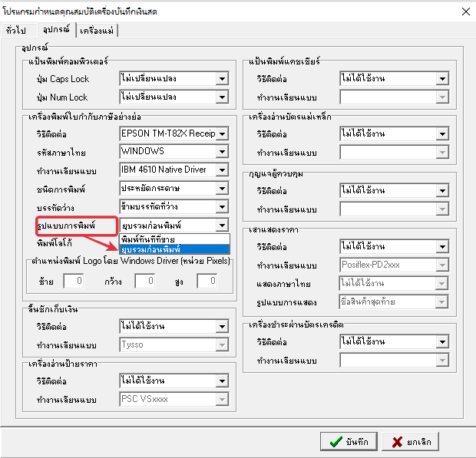Expand the ลิ้นชักเก็บเงิน วิธีติดต่อ dropdown
The width and height of the screenshot is (476, 458).
tap(222, 327)
